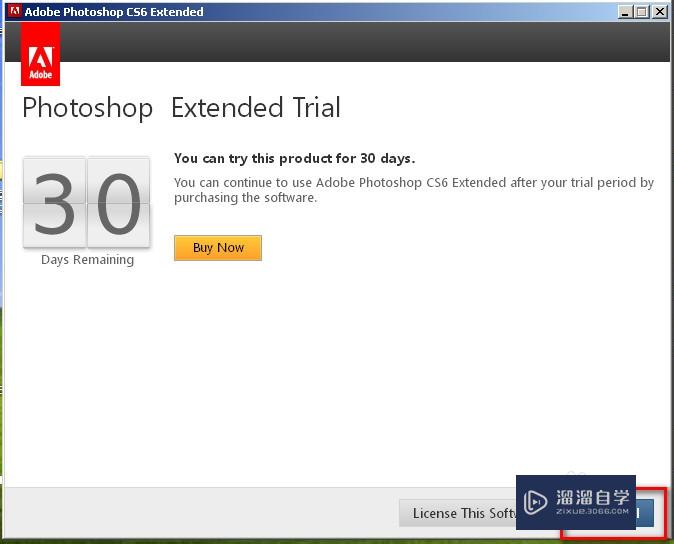Minimize the Photoshop CS6 Extended window

point(625,12)
